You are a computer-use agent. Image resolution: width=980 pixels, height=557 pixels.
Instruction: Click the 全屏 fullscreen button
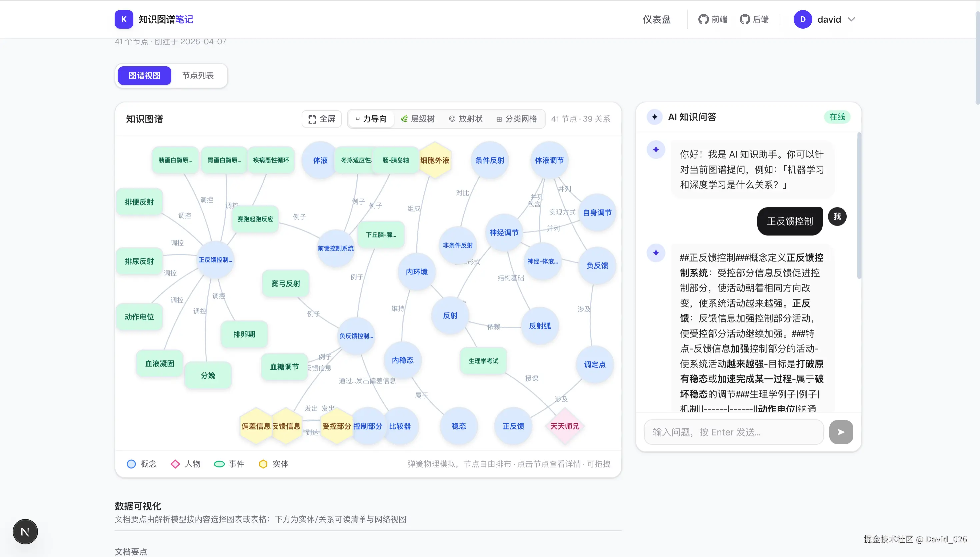pos(321,119)
